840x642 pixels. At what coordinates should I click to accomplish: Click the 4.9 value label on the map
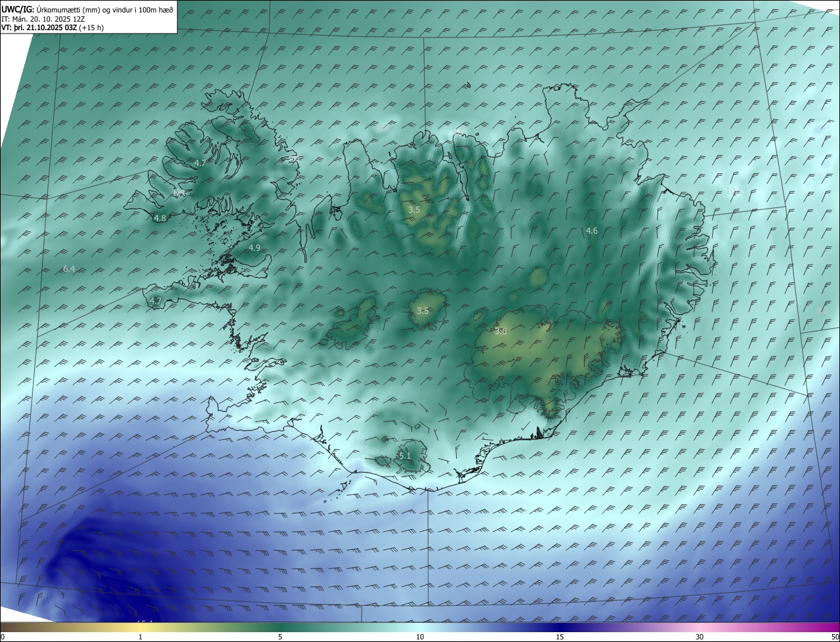tap(255, 247)
